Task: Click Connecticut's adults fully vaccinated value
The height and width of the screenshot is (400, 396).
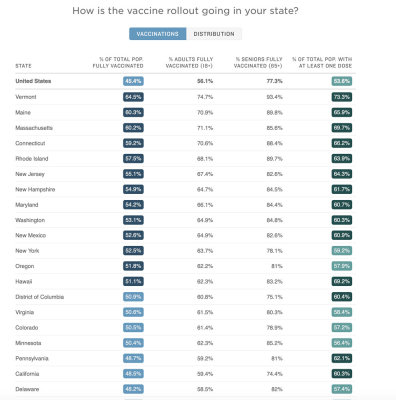Action: pyautogui.click(x=205, y=143)
